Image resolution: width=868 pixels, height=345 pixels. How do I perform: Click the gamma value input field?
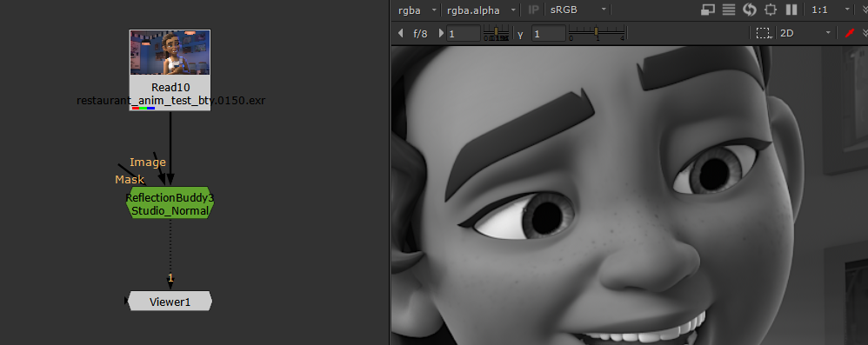pyautogui.click(x=548, y=33)
